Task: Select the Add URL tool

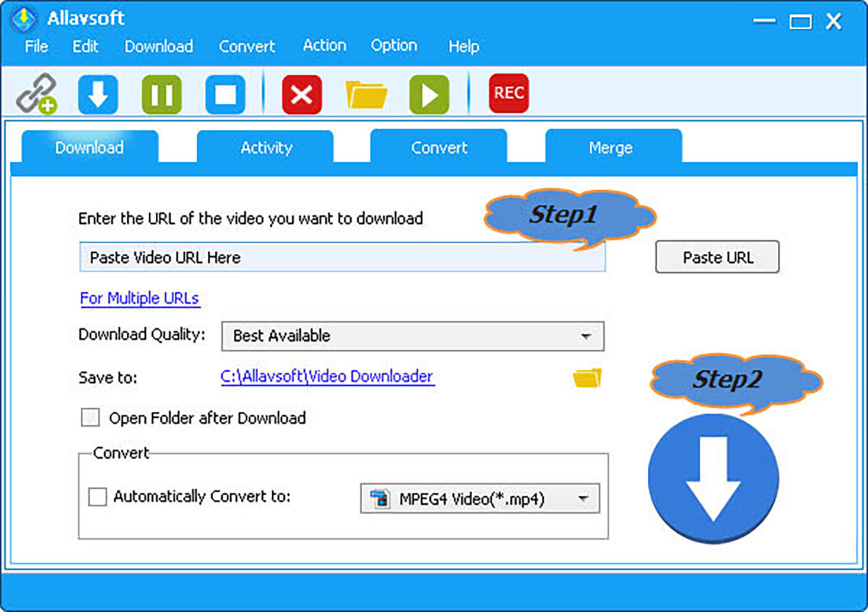Action: click(x=36, y=93)
